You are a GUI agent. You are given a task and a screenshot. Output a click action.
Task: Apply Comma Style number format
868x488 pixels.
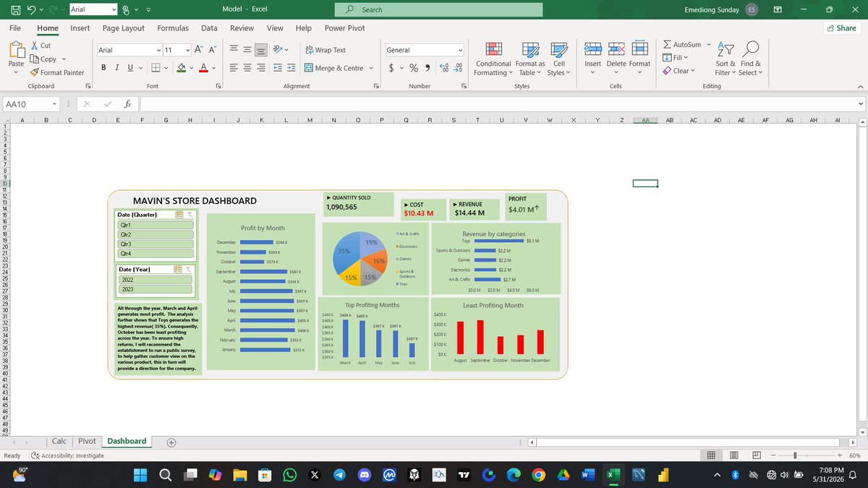point(427,68)
